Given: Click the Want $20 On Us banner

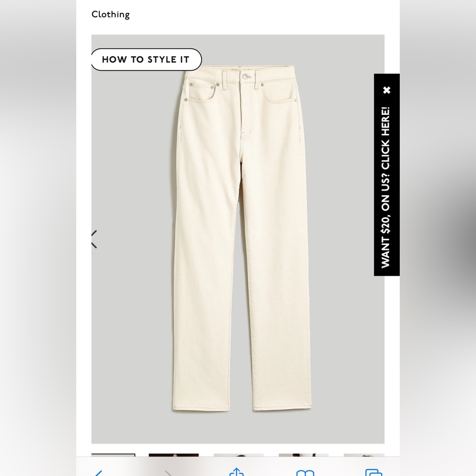Looking at the screenshot, I should point(386,187).
